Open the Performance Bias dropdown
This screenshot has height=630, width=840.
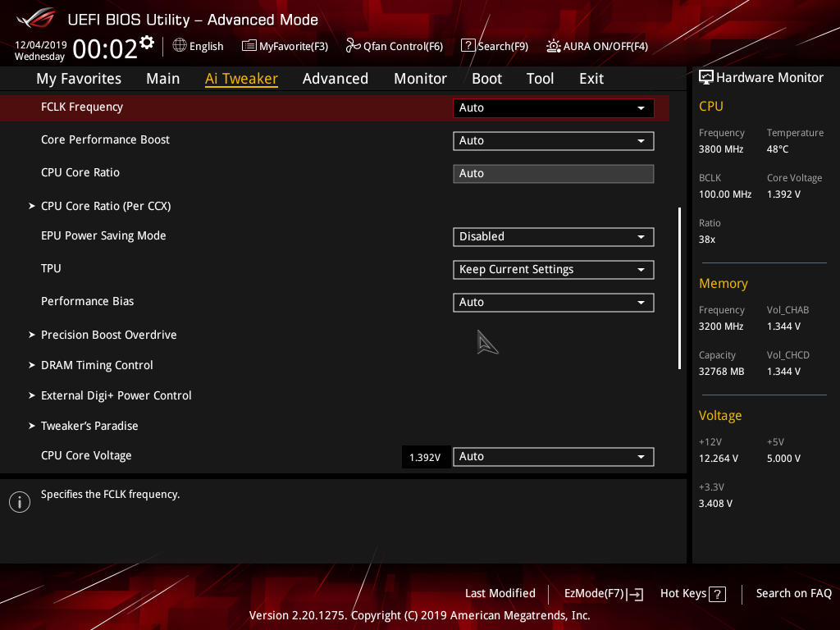point(554,302)
